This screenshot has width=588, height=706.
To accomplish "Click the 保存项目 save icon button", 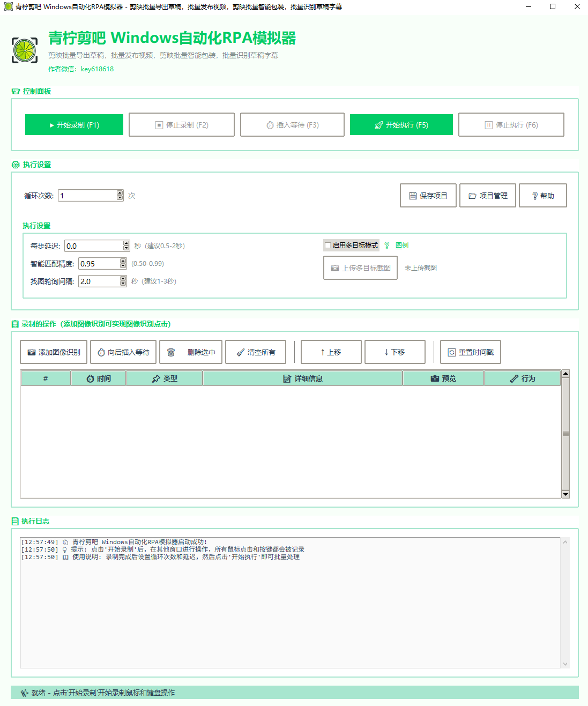I will click(x=428, y=196).
